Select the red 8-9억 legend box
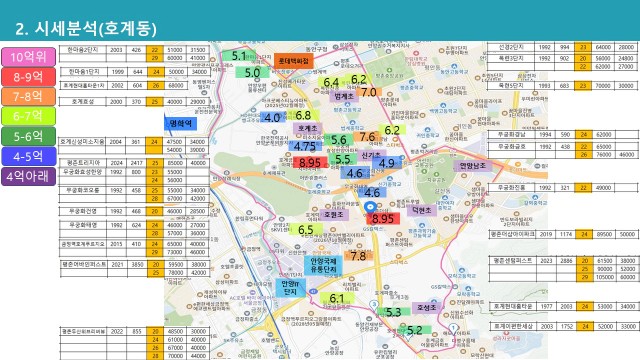 click(28, 77)
